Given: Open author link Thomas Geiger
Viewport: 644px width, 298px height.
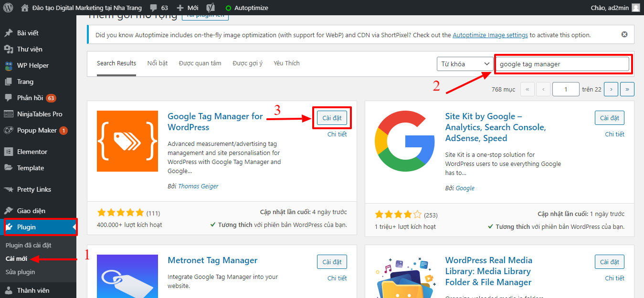Looking at the screenshot, I should coord(198,186).
